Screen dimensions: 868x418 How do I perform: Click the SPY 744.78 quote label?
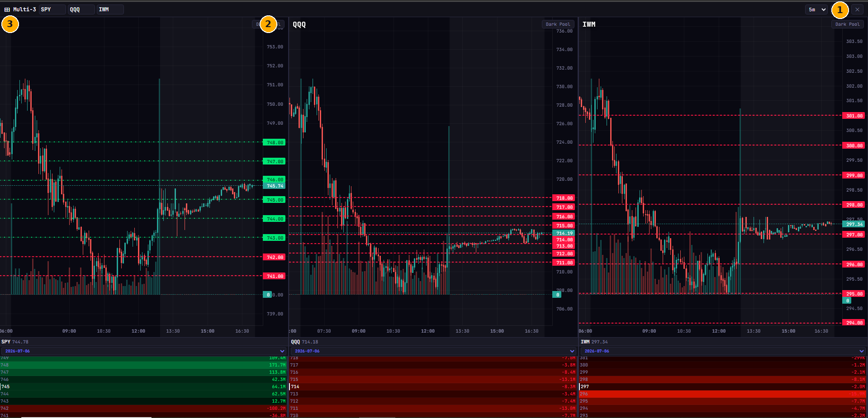point(14,342)
